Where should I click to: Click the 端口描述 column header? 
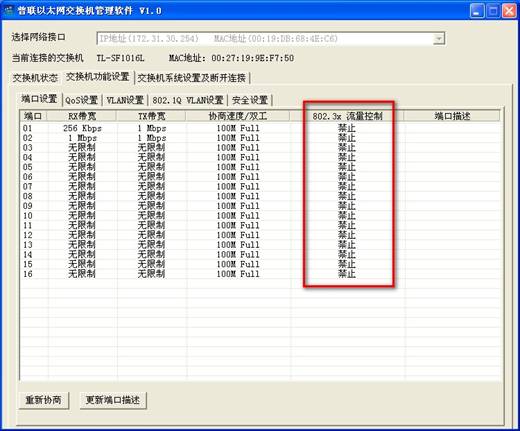click(x=452, y=116)
